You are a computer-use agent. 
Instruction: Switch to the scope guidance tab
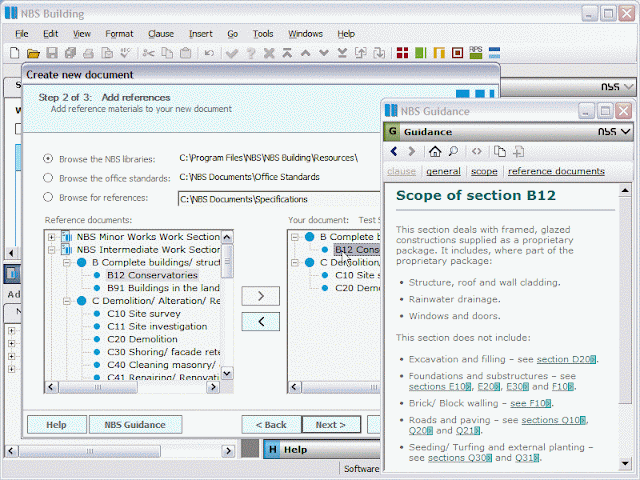click(x=484, y=171)
